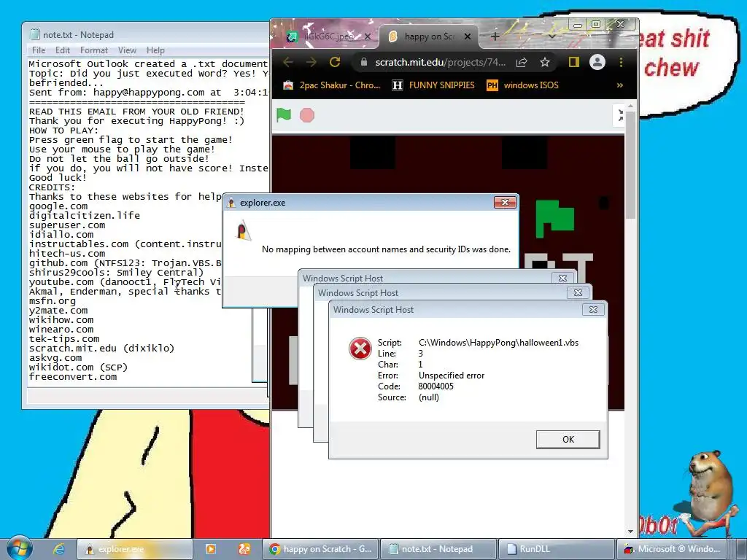This screenshot has height=560, width=747.
Task: Click the Chrome page vertical scrollbar
Action: pyautogui.click(x=631, y=164)
